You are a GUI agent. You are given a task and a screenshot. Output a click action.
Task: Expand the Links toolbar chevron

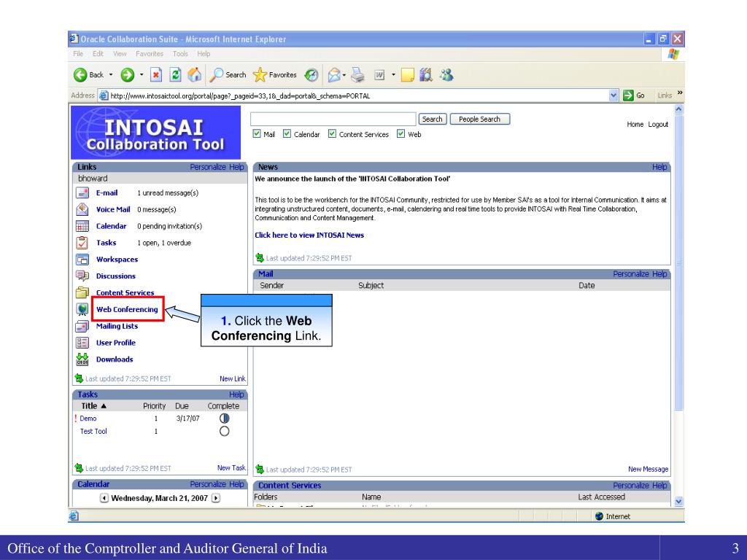[x=680, y=93]
